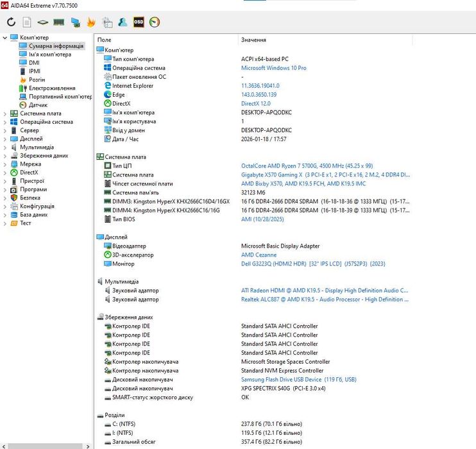Select Ім'я комп'ютера tree item
This screenshot has width=476, height=449.
click(50, 55)
